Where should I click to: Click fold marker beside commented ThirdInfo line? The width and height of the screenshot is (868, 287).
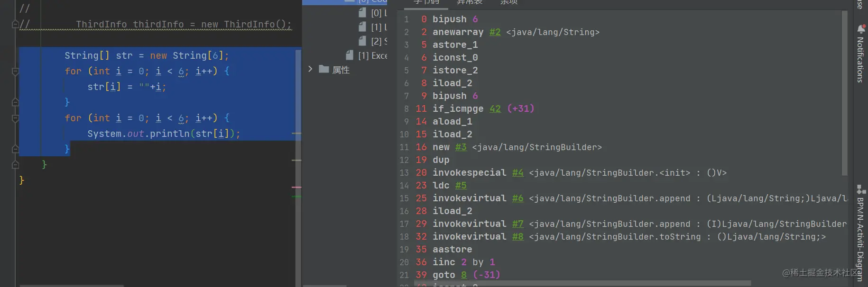[x=15, y=24]
